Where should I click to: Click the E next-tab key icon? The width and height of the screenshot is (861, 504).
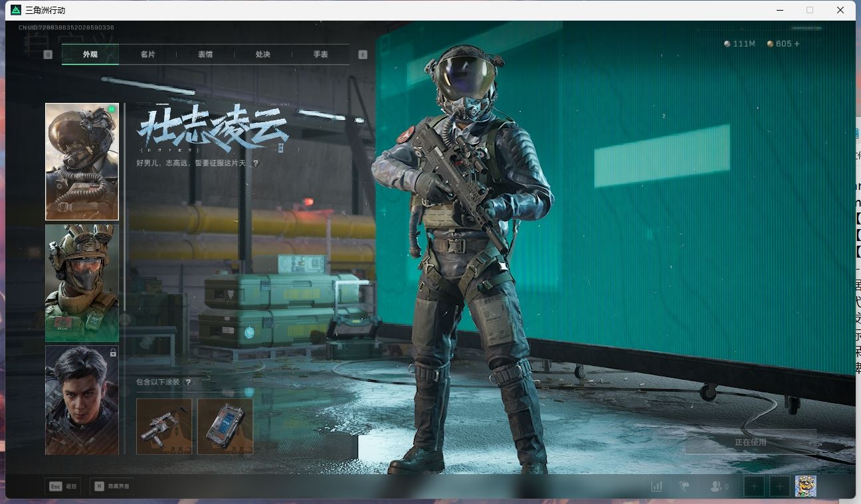click(363, 54)
